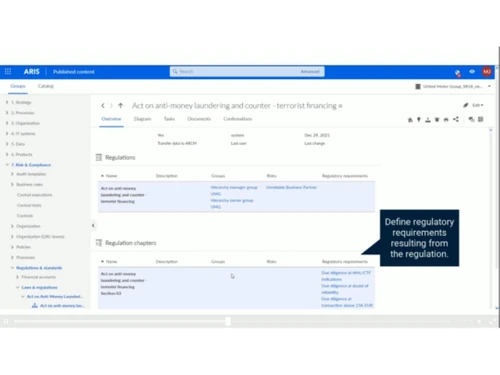The width and height of the screenshot is (500, 375).
Task: Switch to the Groups tab
Action: pos(18,86)
